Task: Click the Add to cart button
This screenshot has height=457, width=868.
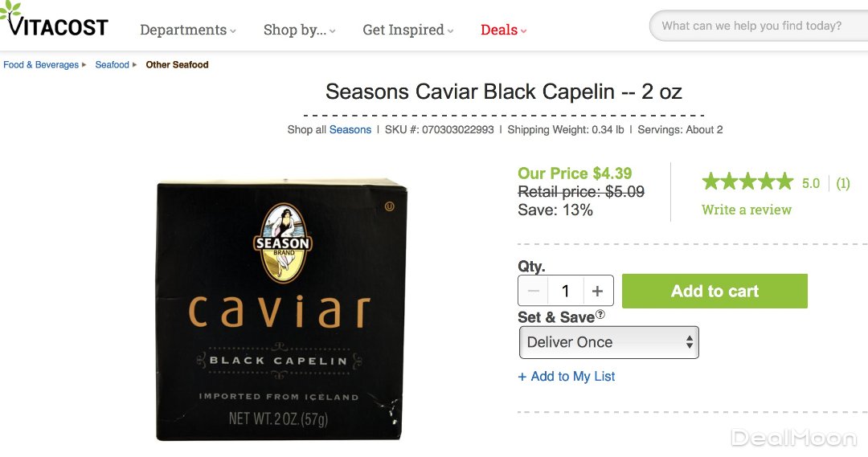Action: point(714,291)
